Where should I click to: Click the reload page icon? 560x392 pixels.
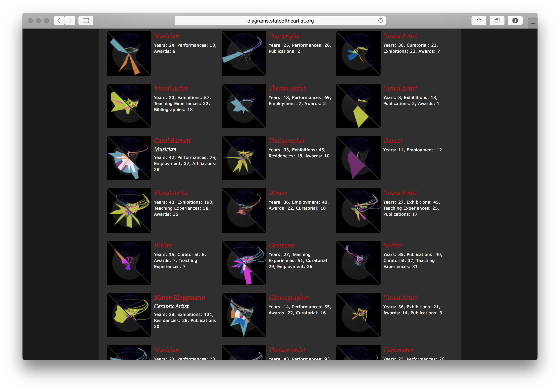click(380, 21)
